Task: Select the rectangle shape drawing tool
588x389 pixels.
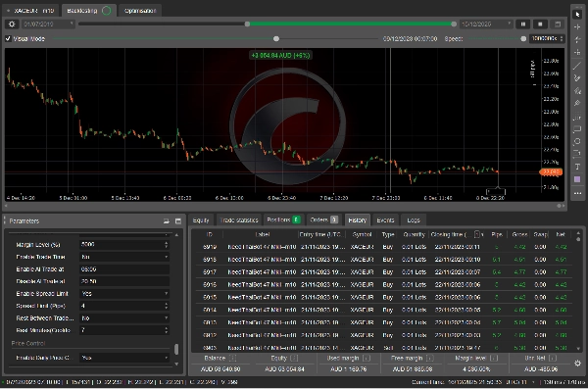Action: click(x=577, y=129)
